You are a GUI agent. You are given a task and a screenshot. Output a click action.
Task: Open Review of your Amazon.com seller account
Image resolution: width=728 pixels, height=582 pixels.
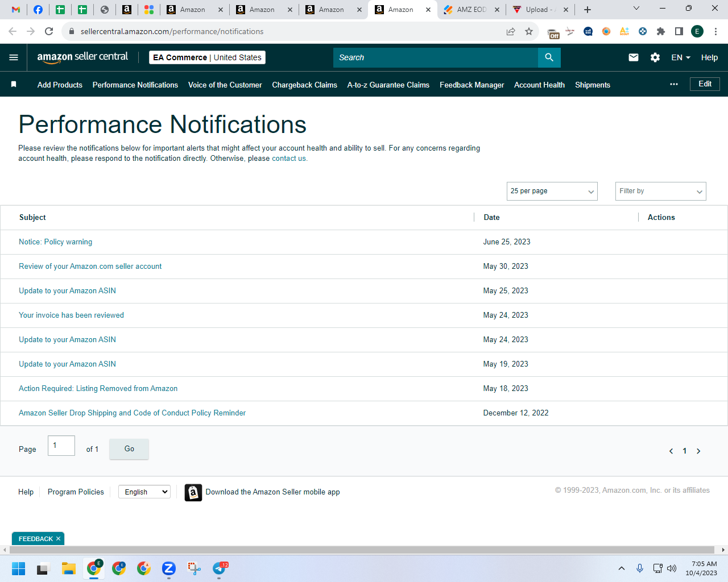tap(90, 267)
